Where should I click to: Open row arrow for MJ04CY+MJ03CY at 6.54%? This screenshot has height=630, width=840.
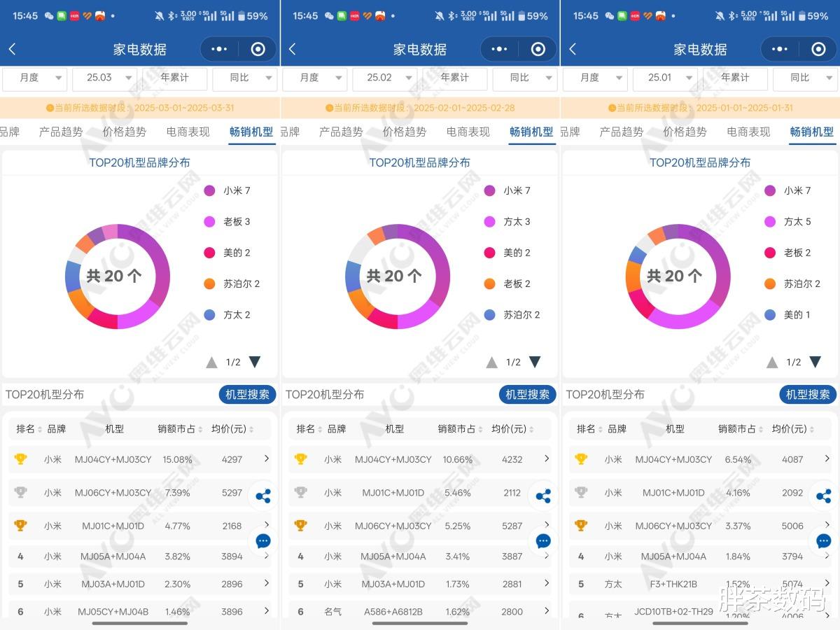click(x=826, y=458)
